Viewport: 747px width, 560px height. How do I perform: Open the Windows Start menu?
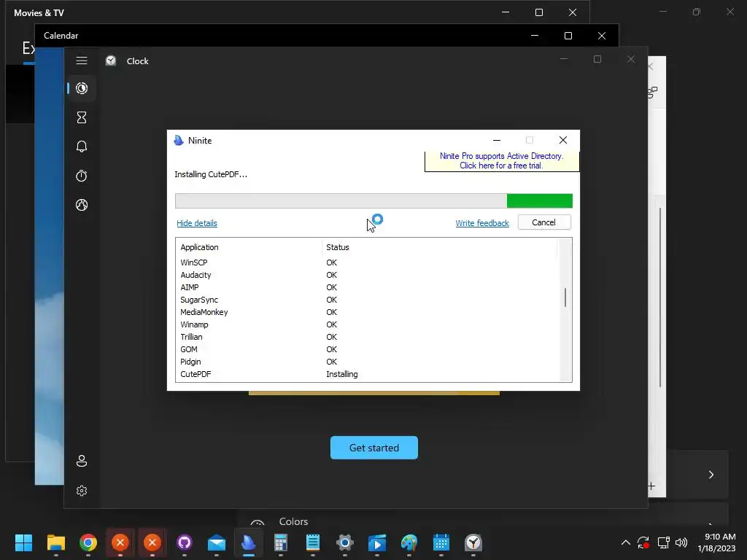coord(23,542)
